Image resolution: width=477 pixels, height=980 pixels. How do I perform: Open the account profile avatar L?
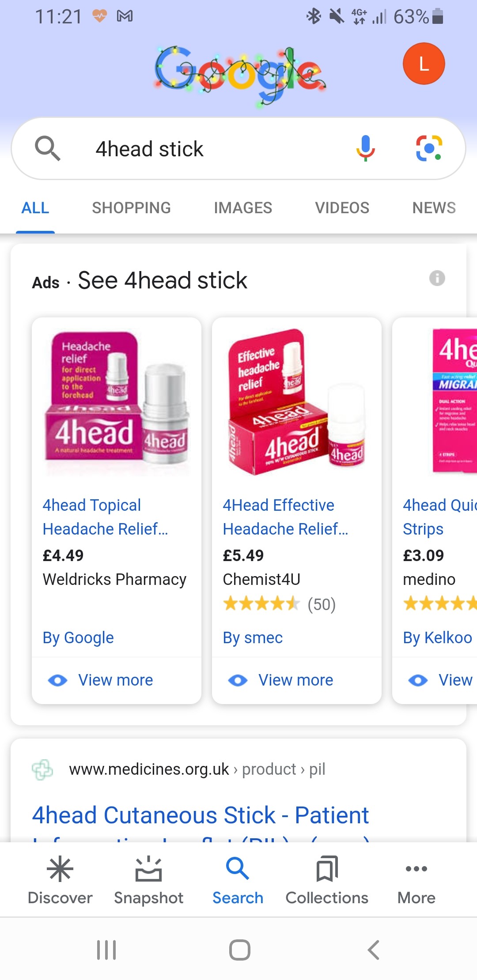[x=423, y=64]
